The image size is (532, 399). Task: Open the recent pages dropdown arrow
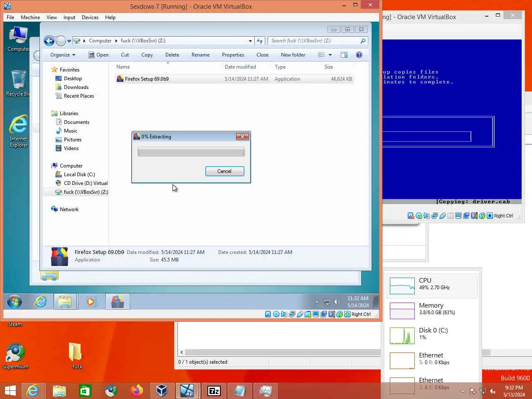point(69,41)
